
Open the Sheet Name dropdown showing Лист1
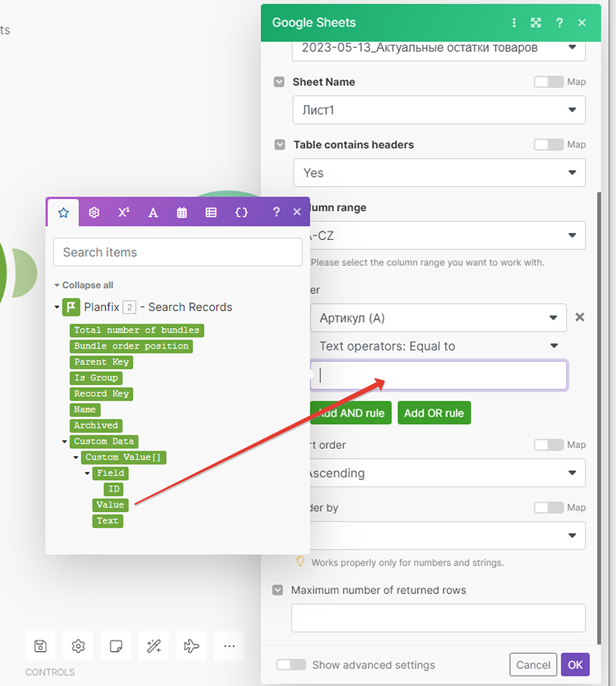pyautogui.click(x=439, y=110)
